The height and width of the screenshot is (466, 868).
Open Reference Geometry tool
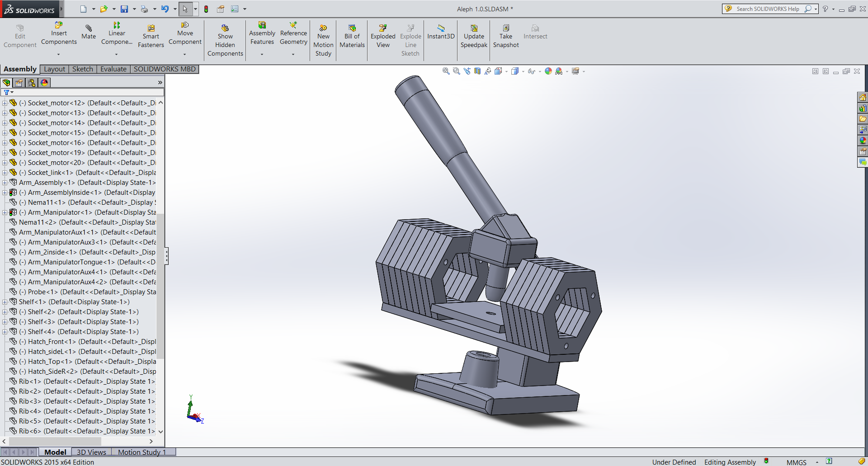click(293, 33)
